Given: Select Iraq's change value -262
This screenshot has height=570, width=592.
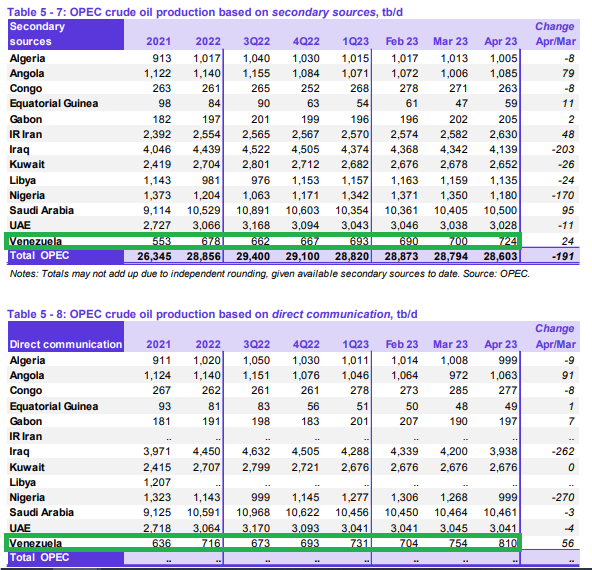Looking at the screenshot, I should pos(563,452).
